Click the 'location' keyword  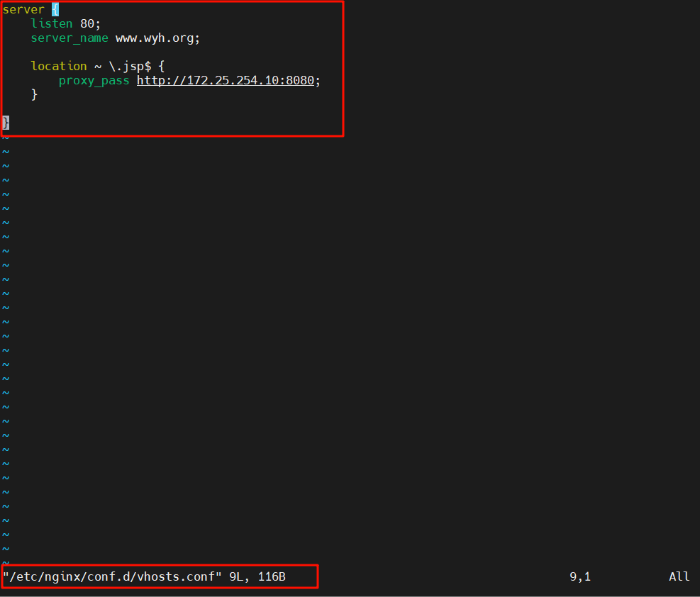coord(58,66)
